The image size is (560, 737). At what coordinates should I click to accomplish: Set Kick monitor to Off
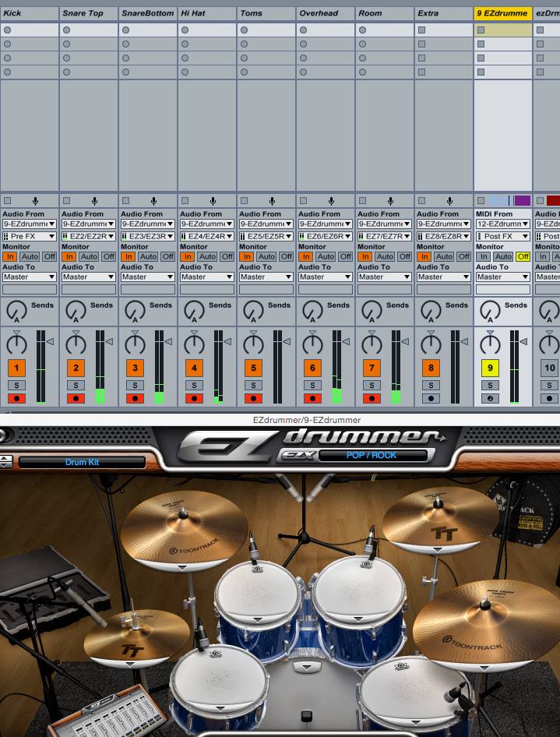pos(49,256)
